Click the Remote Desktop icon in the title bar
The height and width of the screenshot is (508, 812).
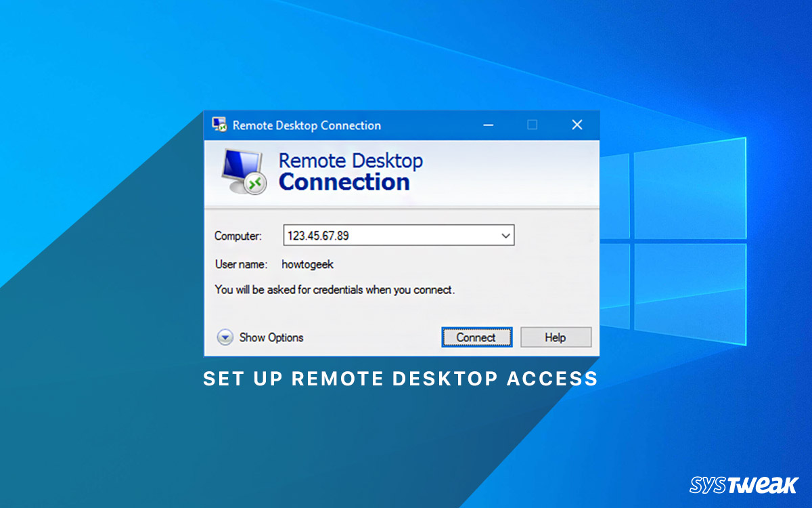click(x=220, y=125)
